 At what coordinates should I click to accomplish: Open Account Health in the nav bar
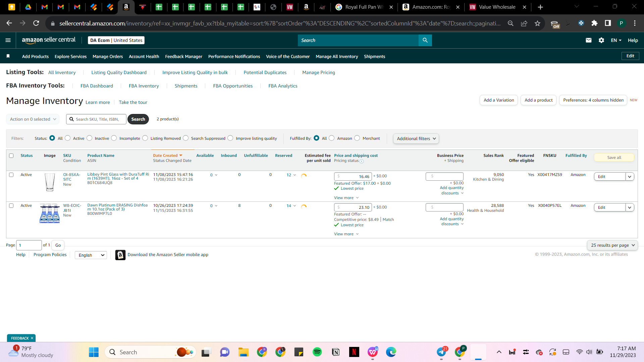pyautogui.click(x=144, y=56)
